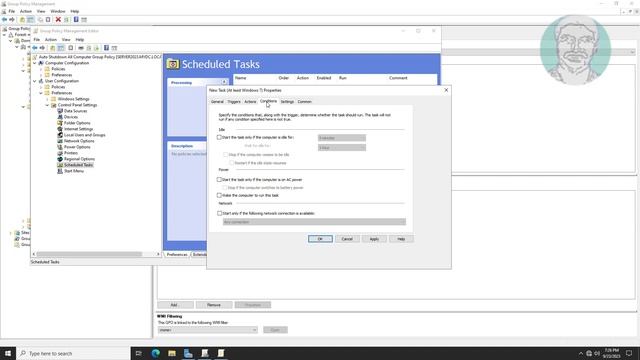Open File menu in Policy Management Editor
The width and height of the screenshot is (640, 360).
click(x=37, y=40)
